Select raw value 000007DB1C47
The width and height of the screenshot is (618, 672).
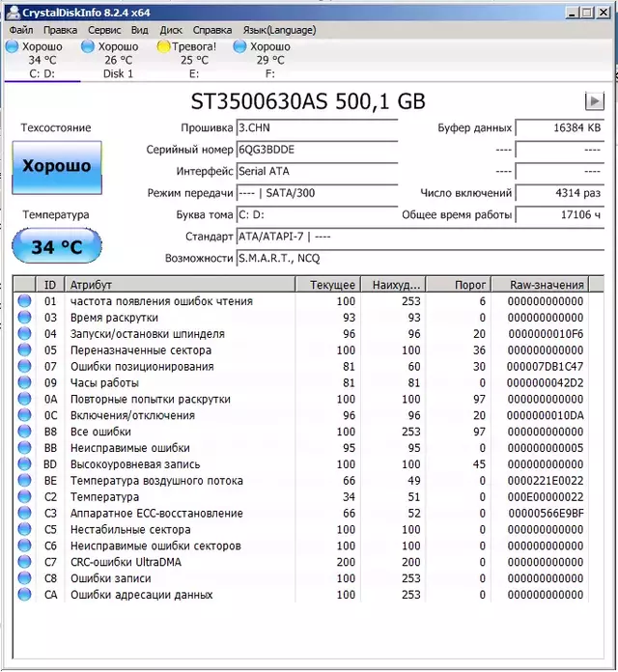point(546,367)
